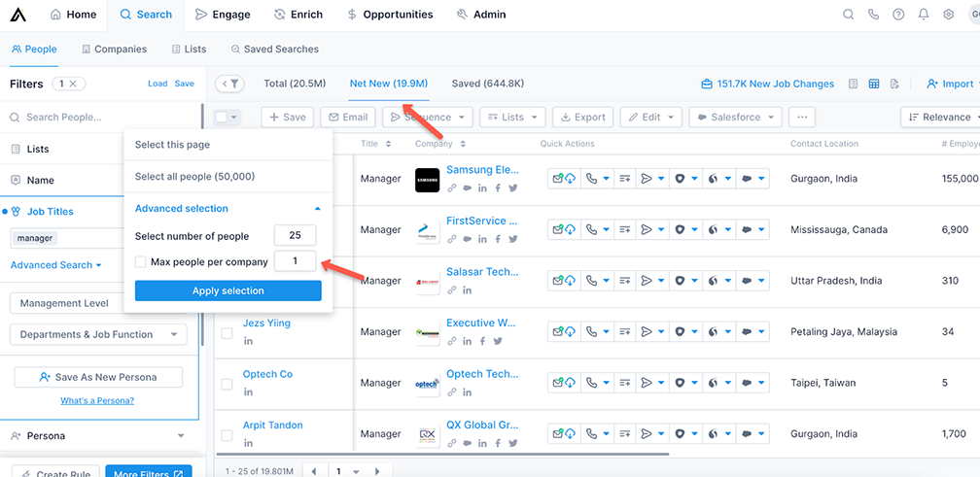Image resolution: width=980 pixels, height=477 pixels.
Task: Tick the Jezs Yiing row checkbox
Action: point(227,333)
